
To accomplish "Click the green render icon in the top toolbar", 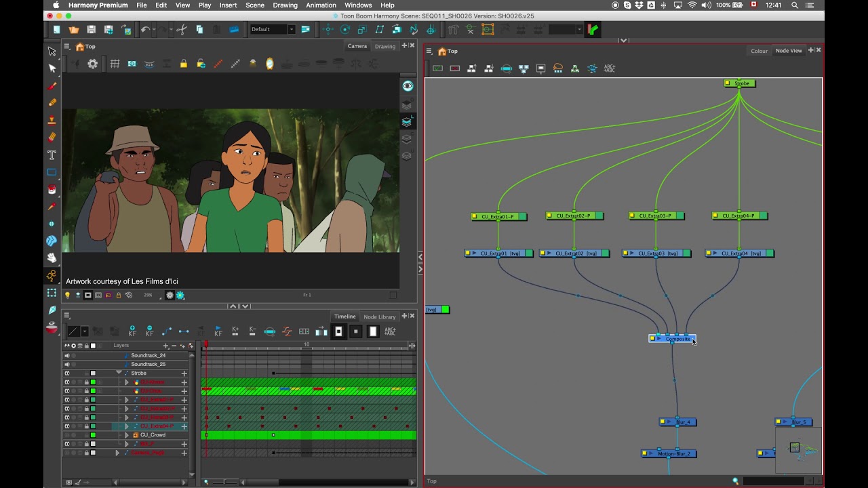I will pyautogui.click(x=593, y=30).
